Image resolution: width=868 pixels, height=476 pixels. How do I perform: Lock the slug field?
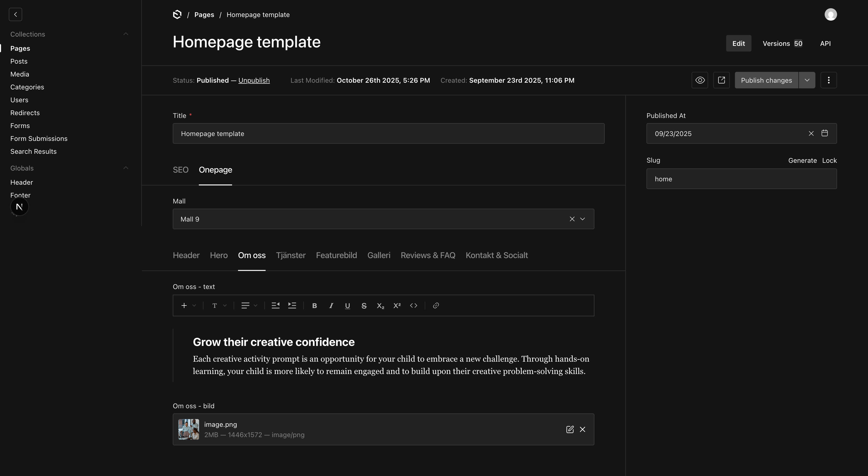pyautogui.click(x=829, y=160)
